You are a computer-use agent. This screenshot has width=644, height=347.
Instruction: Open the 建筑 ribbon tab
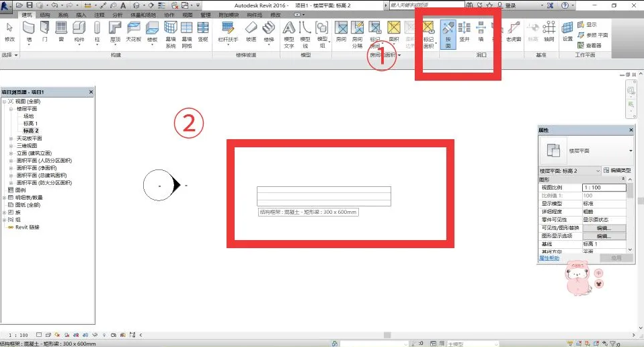[27, 15]
